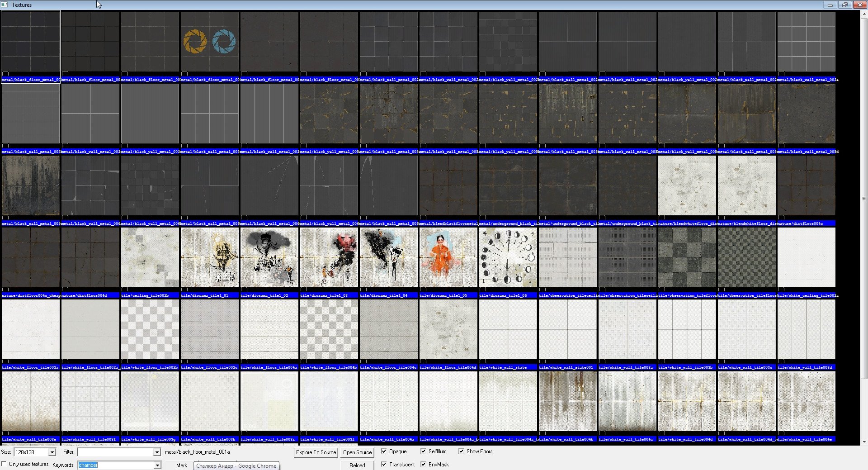Select the diorama_tile1_02 storm cloud texture
The image size is (868, 470).
click(269, 257)
